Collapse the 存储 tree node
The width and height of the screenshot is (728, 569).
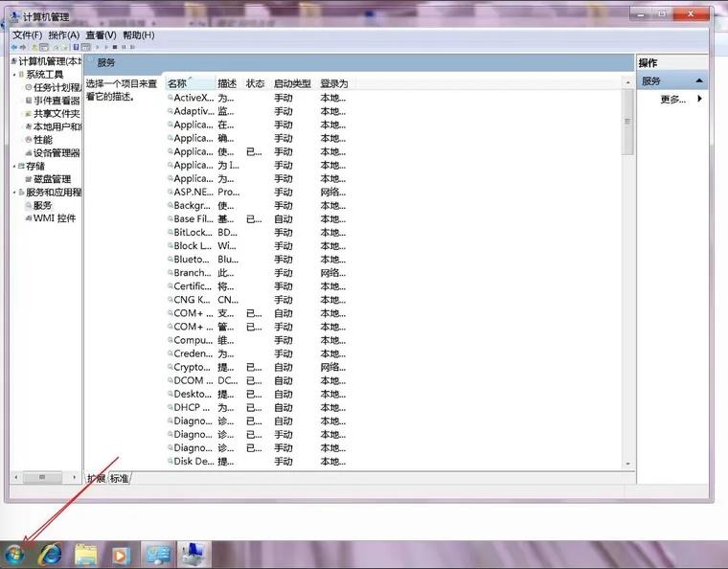(x=14, y=166)
